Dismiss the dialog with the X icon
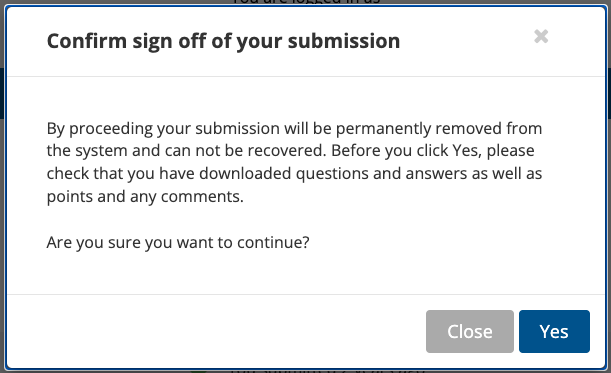Image resolution: width=611 pixels, height=373 pixels. click(541, 36)
